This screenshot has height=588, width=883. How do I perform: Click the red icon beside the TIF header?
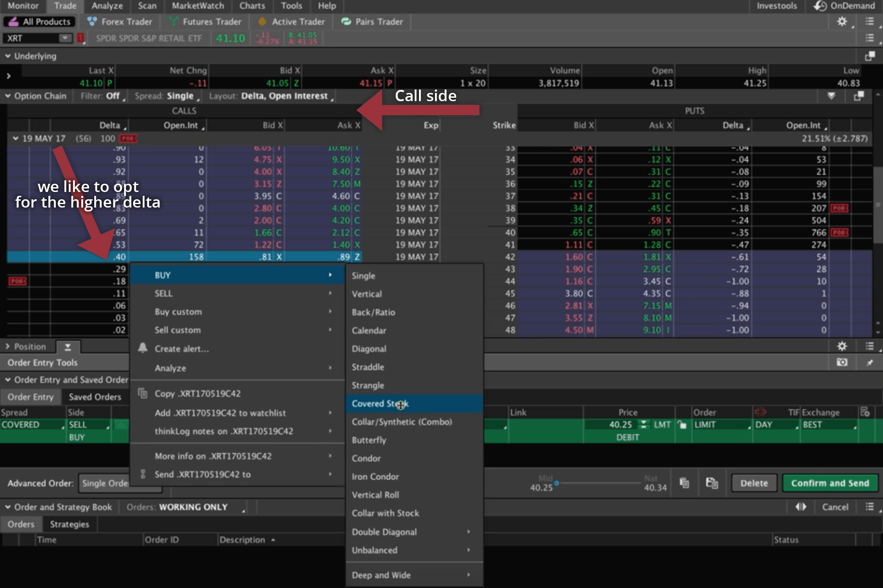(x=760, y=412)
